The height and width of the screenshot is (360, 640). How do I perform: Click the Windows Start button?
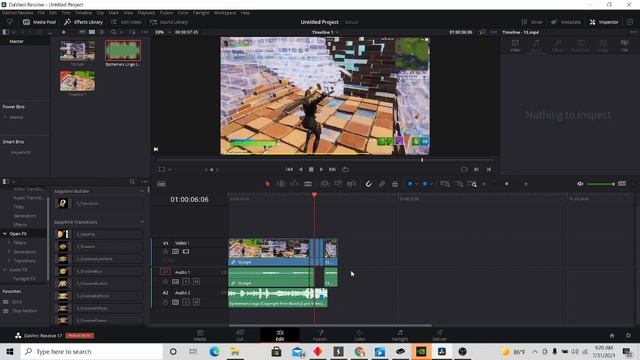[x=10, y=351]
